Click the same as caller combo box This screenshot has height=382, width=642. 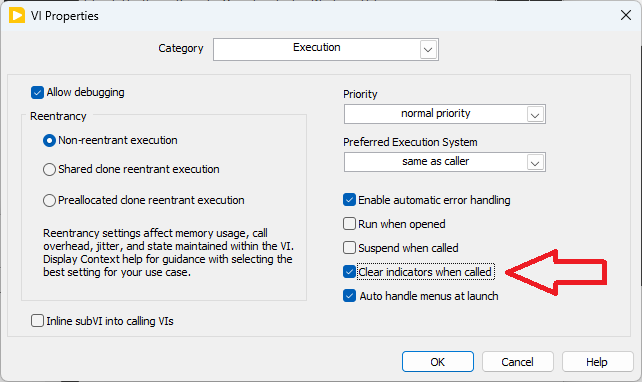(x=445, y=162)
